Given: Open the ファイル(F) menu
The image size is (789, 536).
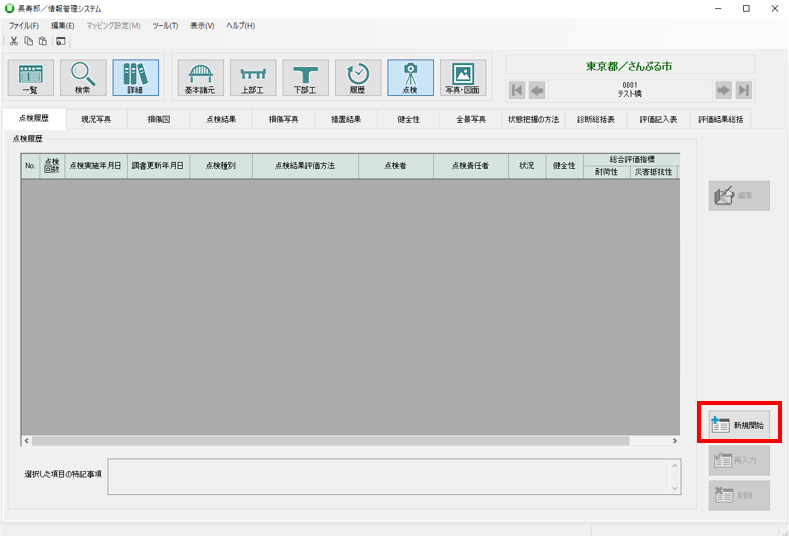Looking at the screenshot, I should tap(24, 25).
